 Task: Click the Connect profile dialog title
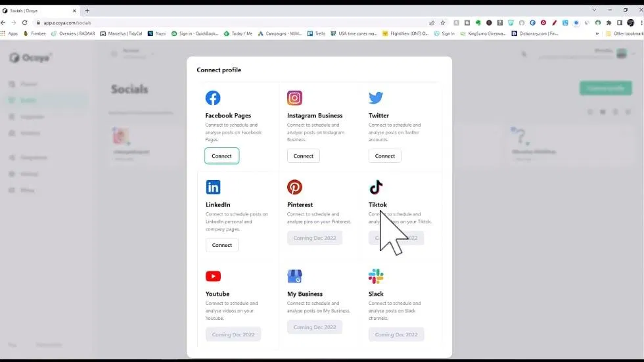click(x=219, y=70)
